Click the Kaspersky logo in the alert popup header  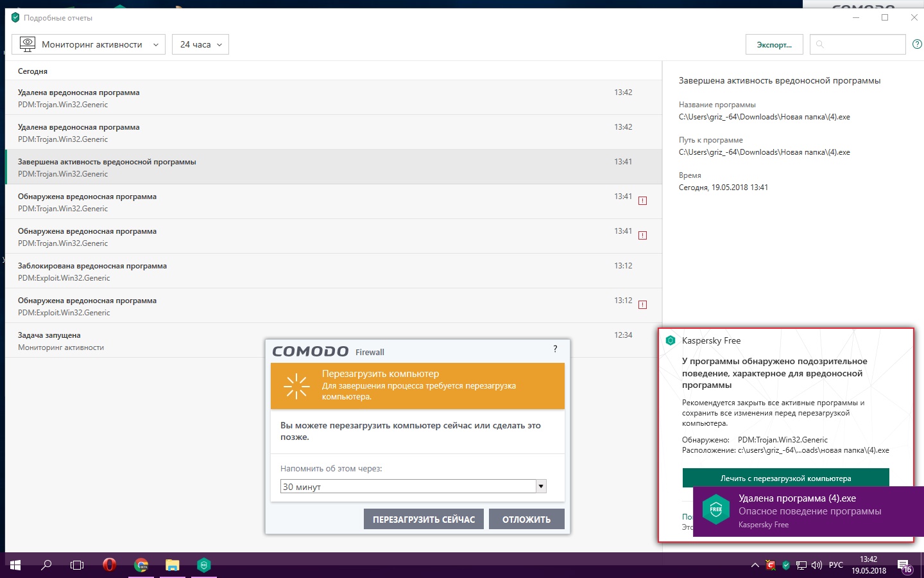pyautogui.click(x=671, y=340)
